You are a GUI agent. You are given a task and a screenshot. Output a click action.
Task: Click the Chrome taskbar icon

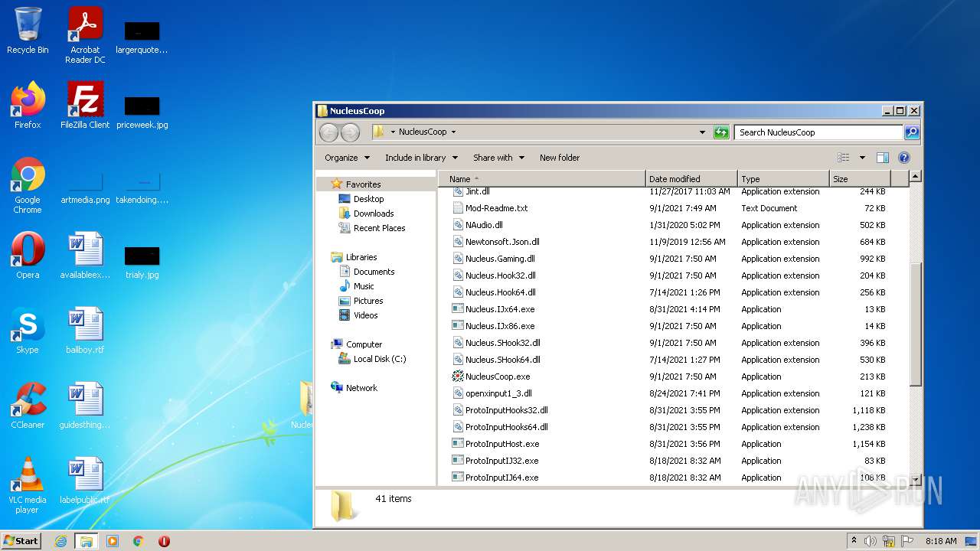click(139, 541)
